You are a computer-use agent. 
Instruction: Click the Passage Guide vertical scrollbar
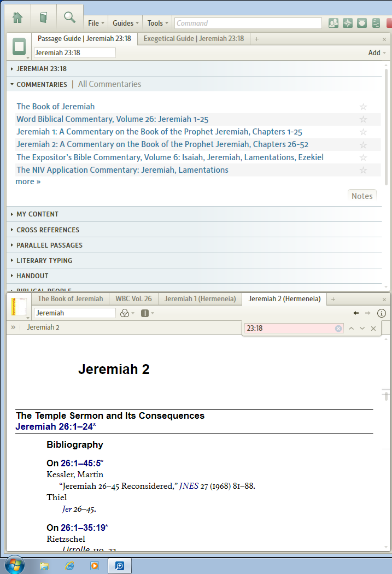pyautogui.click(x=386, y=126)
